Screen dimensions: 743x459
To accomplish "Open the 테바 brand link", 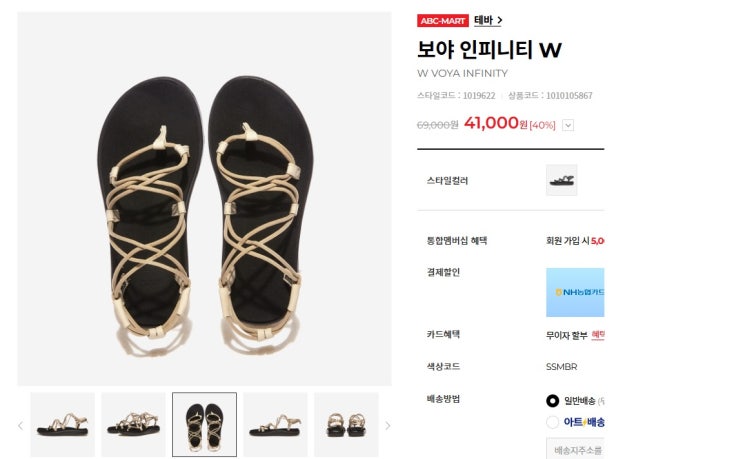I will pyautogui.click(x=488, y=20).
